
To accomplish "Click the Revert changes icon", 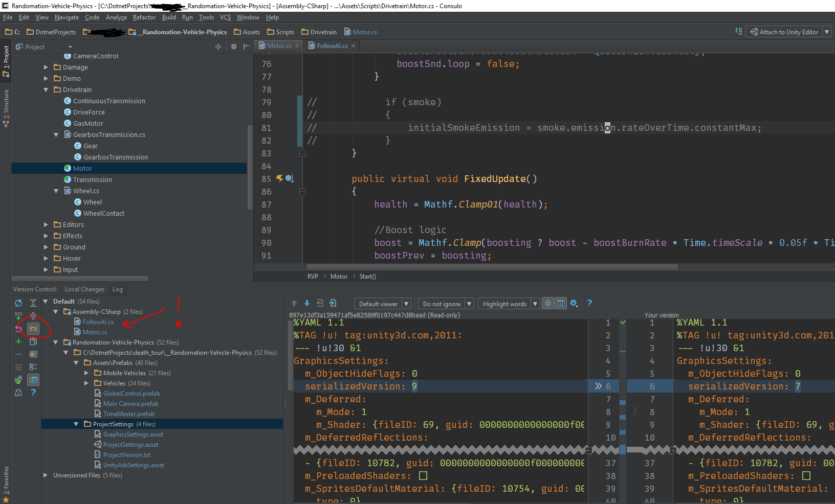I will click(x=18, y=329).
